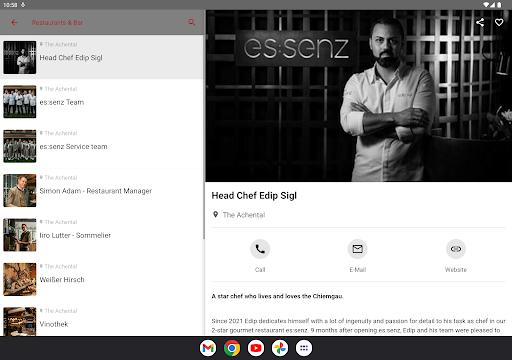Click The Achental label above es:senz Team
The image size is (512, 360).
coord(61,89)
